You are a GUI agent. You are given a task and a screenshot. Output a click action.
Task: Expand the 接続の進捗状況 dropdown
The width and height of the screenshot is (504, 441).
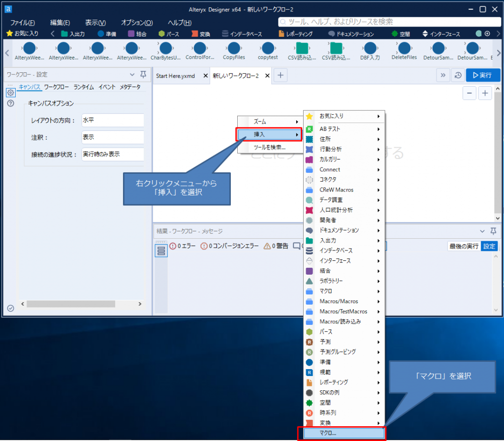click(x=113, y=155)
